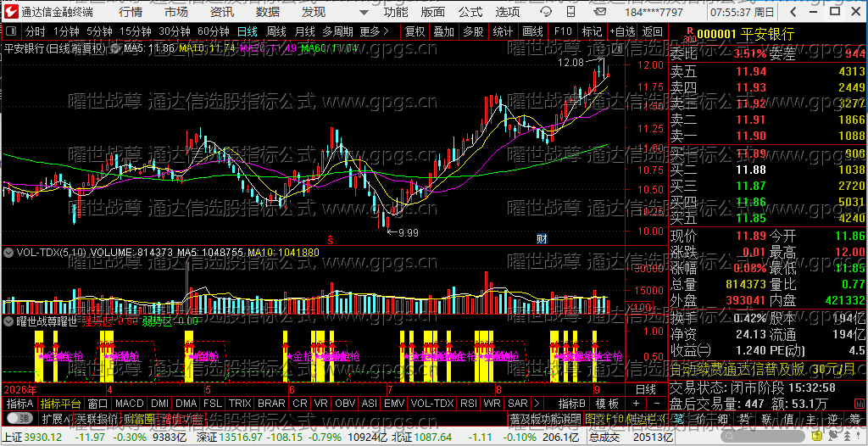This screenshot has width=868, height=446.
Task: Open the F10 company info
Action: (563, 31)
